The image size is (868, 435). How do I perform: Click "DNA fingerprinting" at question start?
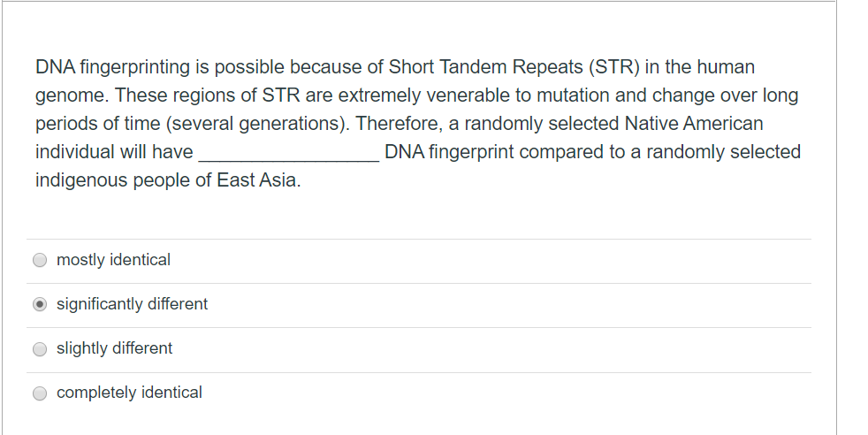tap(112, 67)
